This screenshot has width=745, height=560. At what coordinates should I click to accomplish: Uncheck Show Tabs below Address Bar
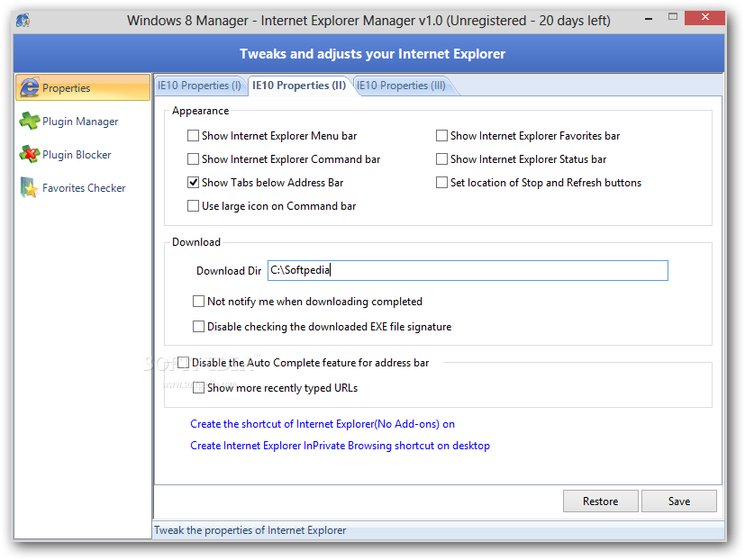[193, 183]
